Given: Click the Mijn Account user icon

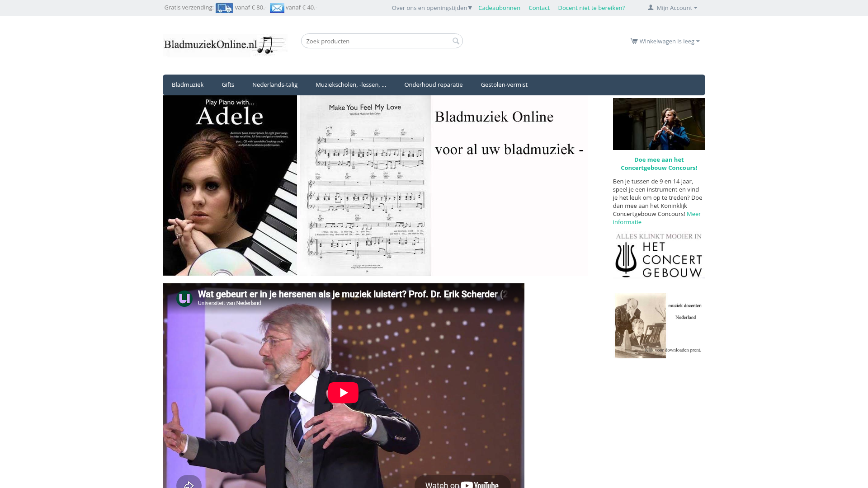Looking at the screenshot, I should click(651, 8).
